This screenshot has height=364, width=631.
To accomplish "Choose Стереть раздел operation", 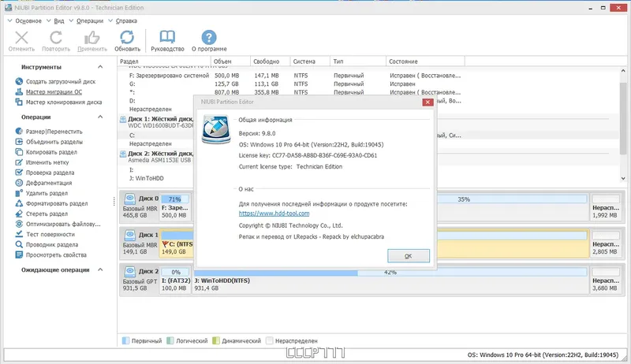I will pyautogui.click(x=47, y=214).
